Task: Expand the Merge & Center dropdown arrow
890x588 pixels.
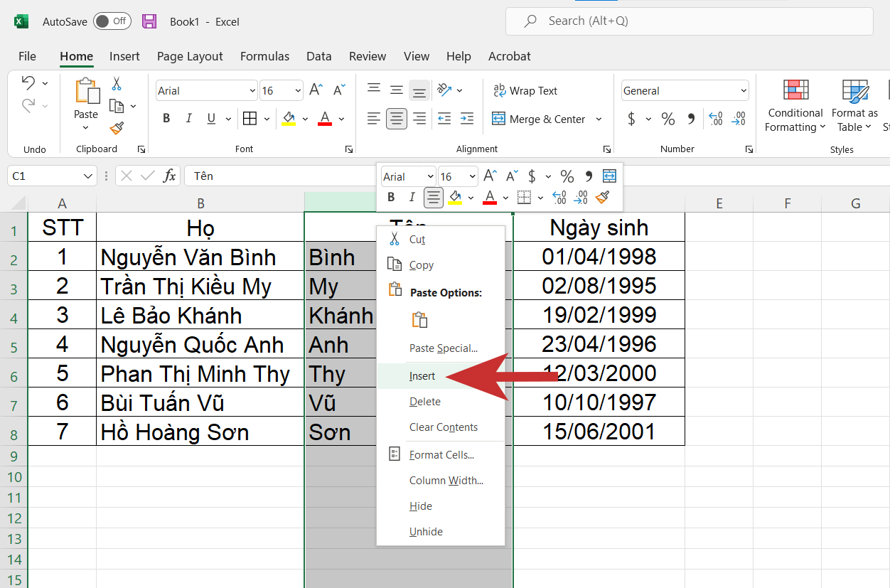Action: (599, 119)
